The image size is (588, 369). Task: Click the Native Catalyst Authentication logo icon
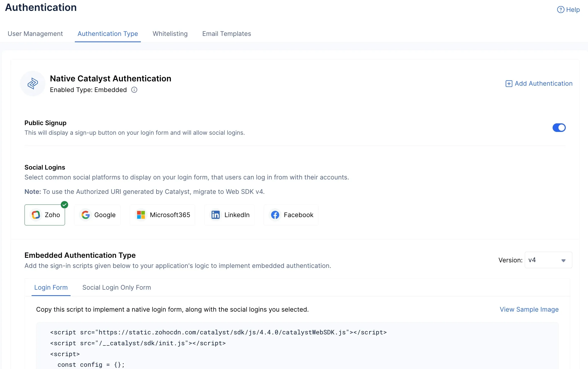coord(33,84)
